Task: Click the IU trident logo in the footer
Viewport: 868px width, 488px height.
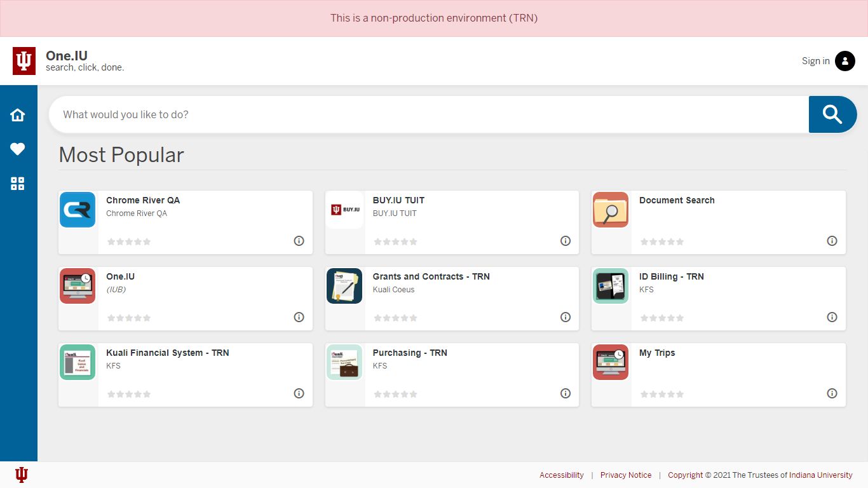Action: 22,475
